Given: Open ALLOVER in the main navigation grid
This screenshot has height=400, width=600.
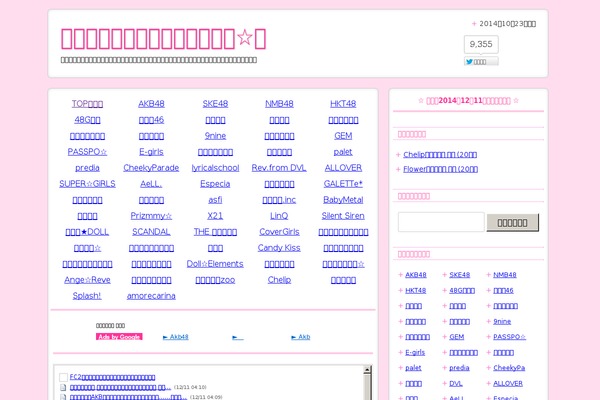Looking at the screenshot, I should click(343, 168).
